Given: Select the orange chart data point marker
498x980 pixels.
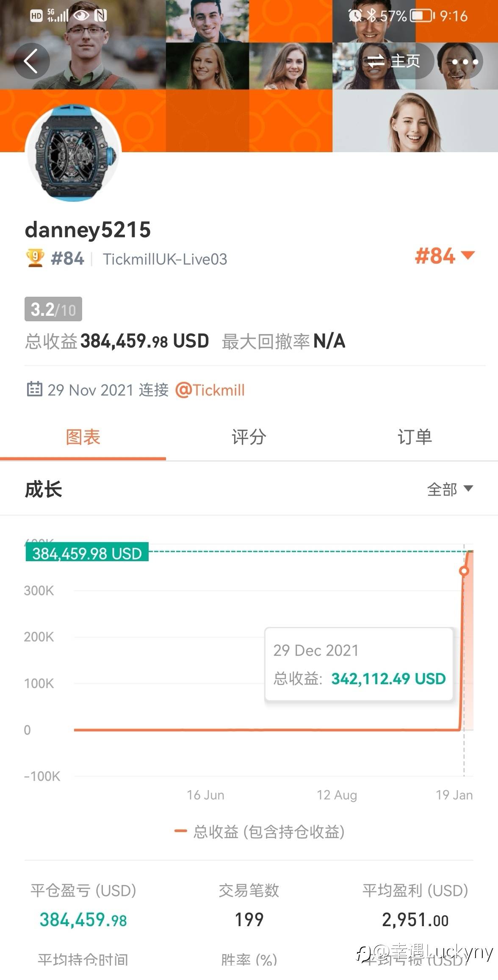Looking at the screenshot, I should click(x=464, y=571).
